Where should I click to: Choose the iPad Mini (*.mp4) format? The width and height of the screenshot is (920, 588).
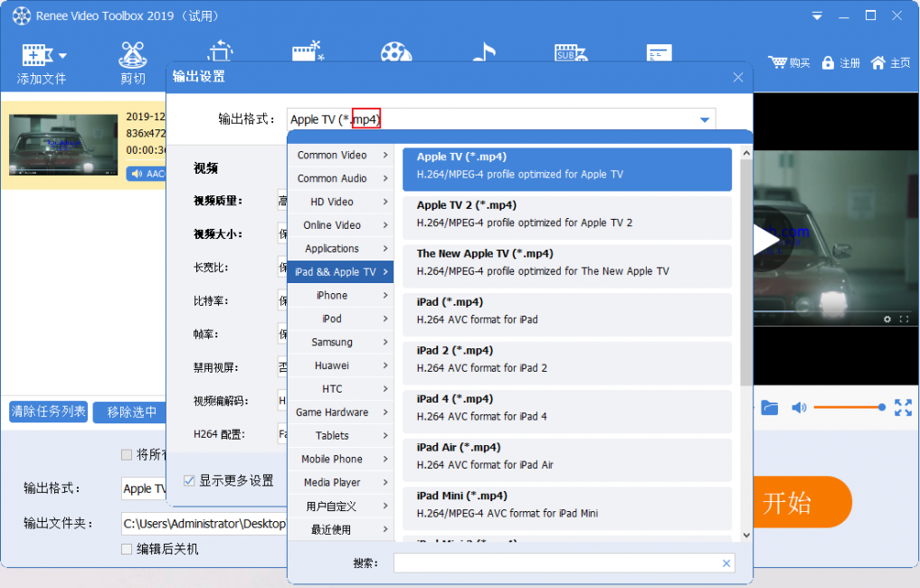[567, 508]
